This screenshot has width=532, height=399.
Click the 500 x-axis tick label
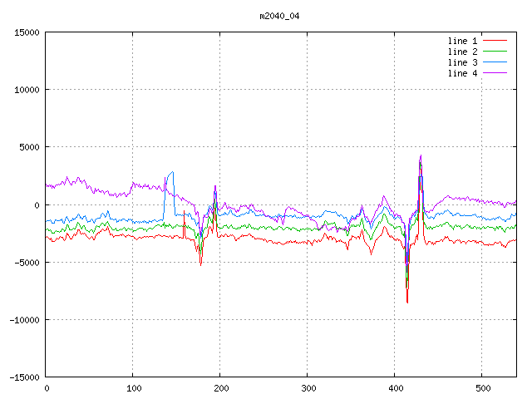482,387
